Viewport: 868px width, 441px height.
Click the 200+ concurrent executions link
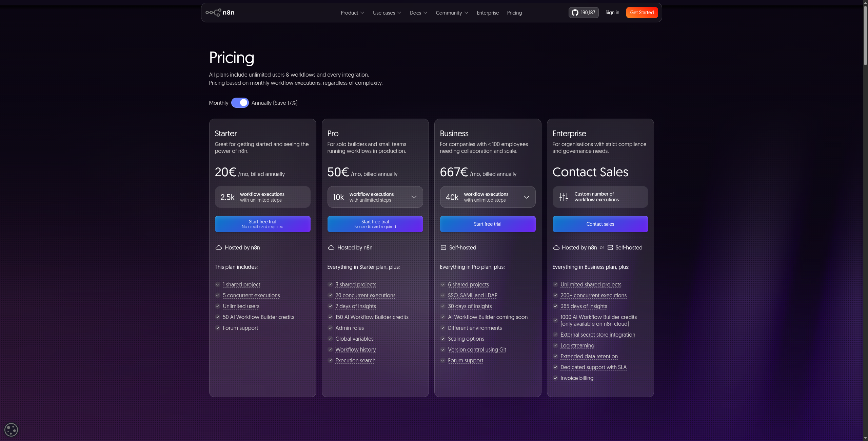tap(593, 295)
